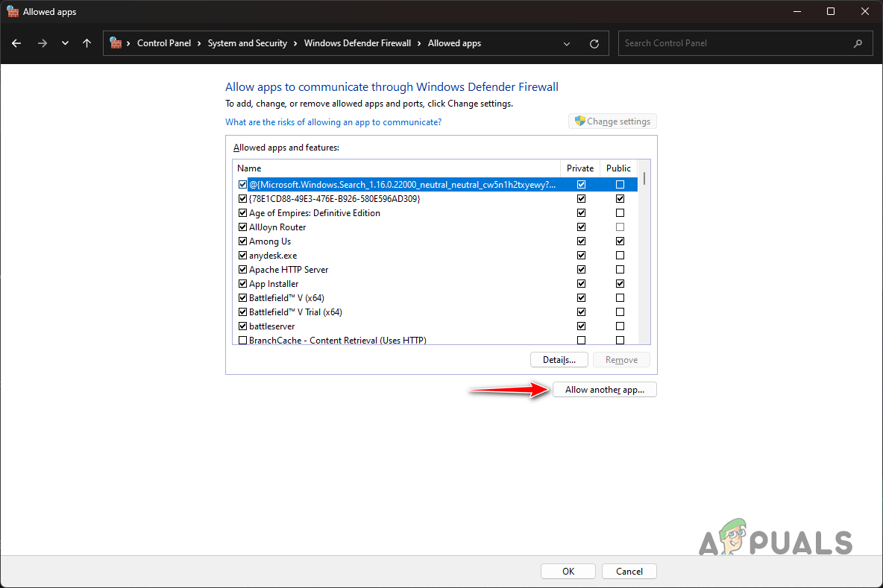Viewport: 883px width, 588px height.
Task: Click the back navigation arrow
Action: point(16,43)
